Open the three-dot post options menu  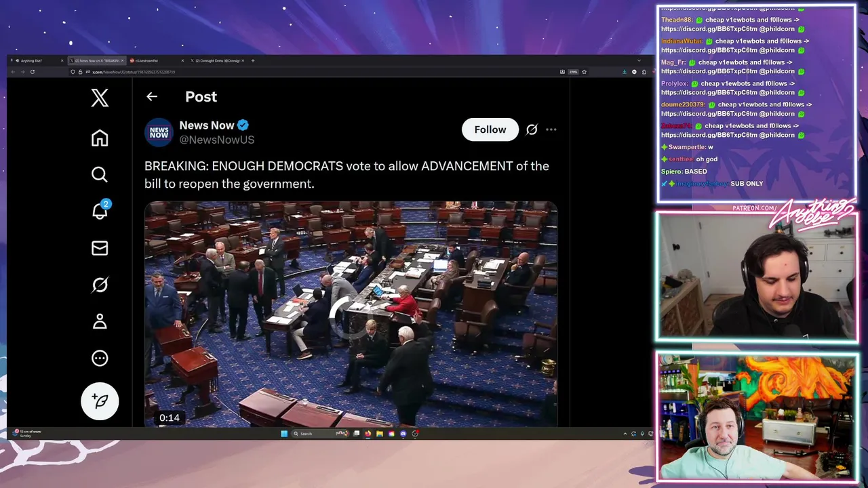(x=551, y=129)
